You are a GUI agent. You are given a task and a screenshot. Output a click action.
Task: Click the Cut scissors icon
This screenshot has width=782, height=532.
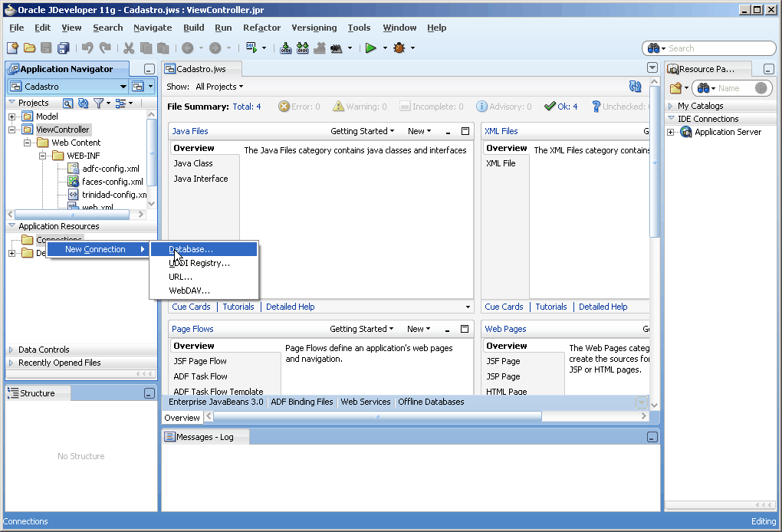(x=129, y=48)
